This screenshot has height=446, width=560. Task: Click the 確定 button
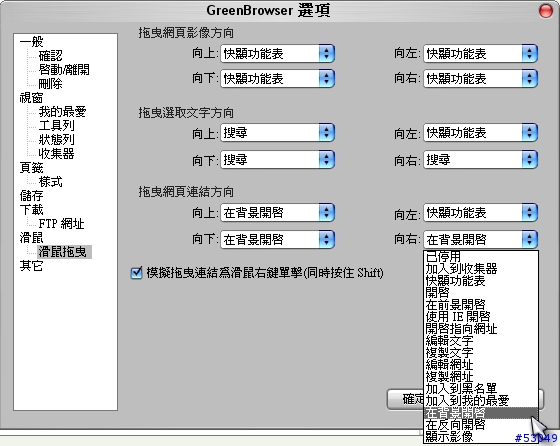pos(405,399)
